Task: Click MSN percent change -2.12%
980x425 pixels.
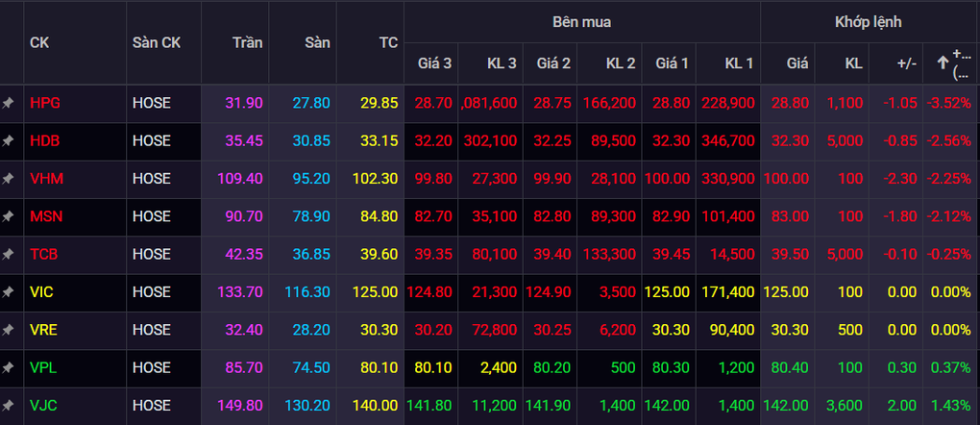Action: coord(948,216)
